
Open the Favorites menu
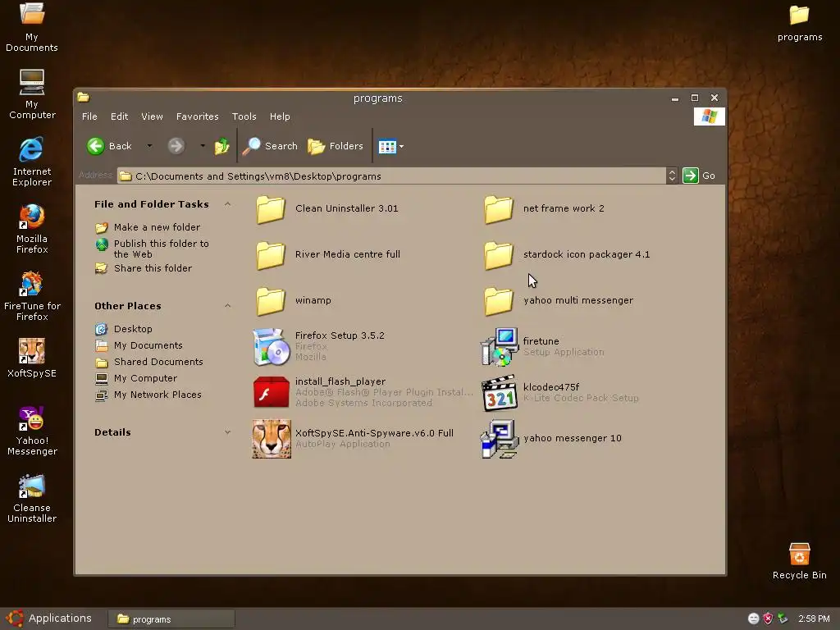[197, 116]
